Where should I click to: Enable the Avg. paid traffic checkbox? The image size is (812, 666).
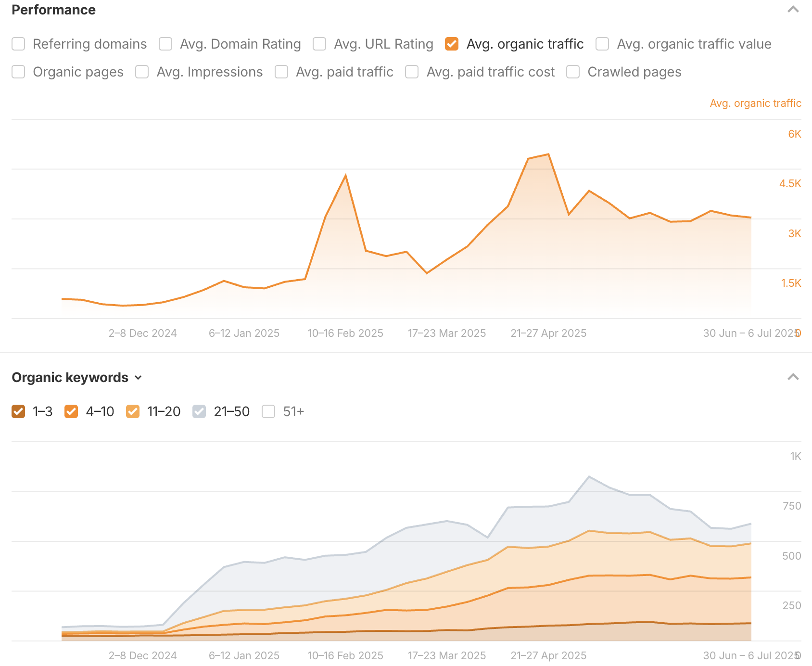[x=281, y=72]
